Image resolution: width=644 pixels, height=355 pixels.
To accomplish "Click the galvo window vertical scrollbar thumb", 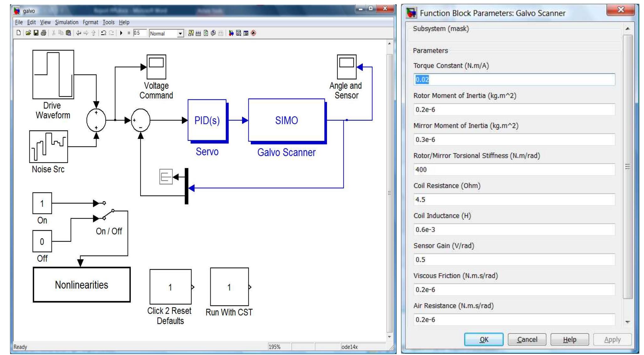I will 389,193.
